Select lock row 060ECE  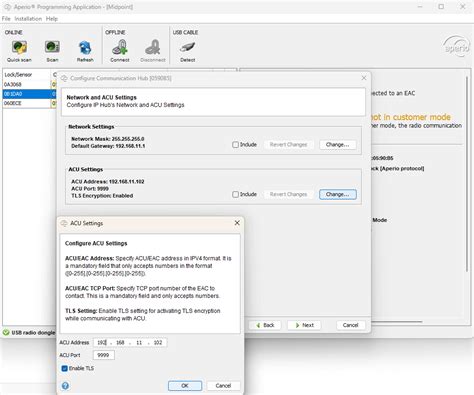27,103
